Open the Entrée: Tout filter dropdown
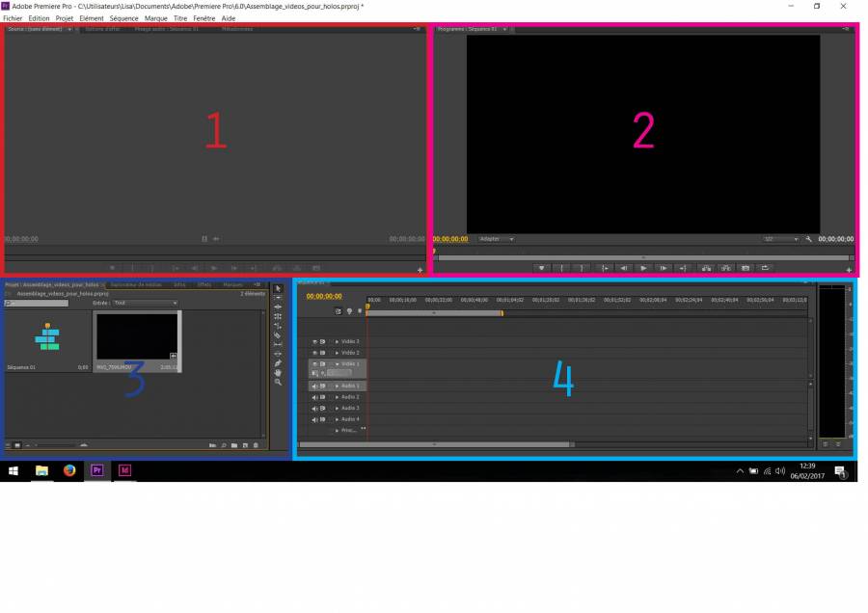 tap(145, 303)
